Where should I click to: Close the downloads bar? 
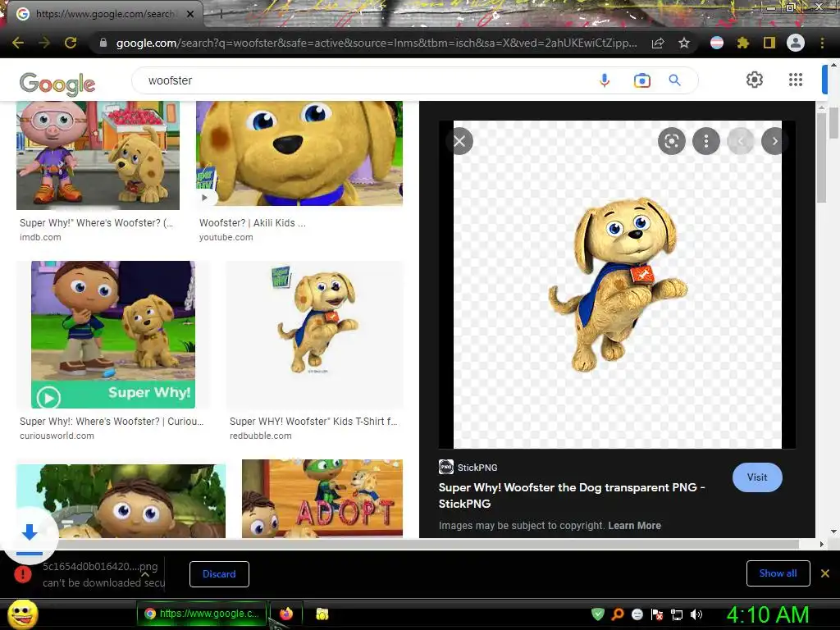[825, 573]
